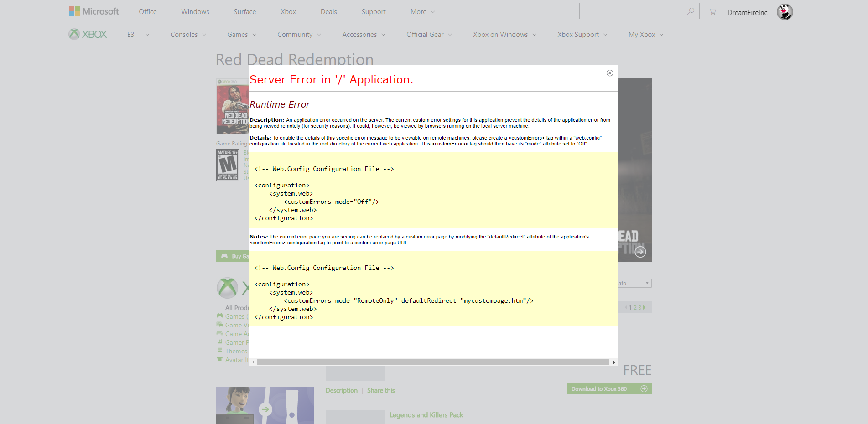Image resolution: width=868 pixels, height=424 pixels.
Task: Click the Microsoft logo
Action: pos(94,11)
